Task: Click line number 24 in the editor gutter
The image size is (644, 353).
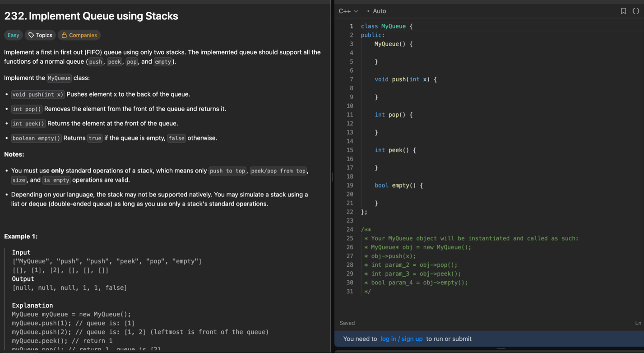Action: (x=350, y=229)
